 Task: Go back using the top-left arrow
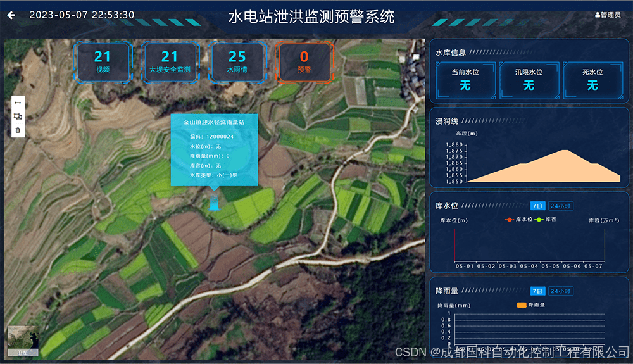point(11,15)
